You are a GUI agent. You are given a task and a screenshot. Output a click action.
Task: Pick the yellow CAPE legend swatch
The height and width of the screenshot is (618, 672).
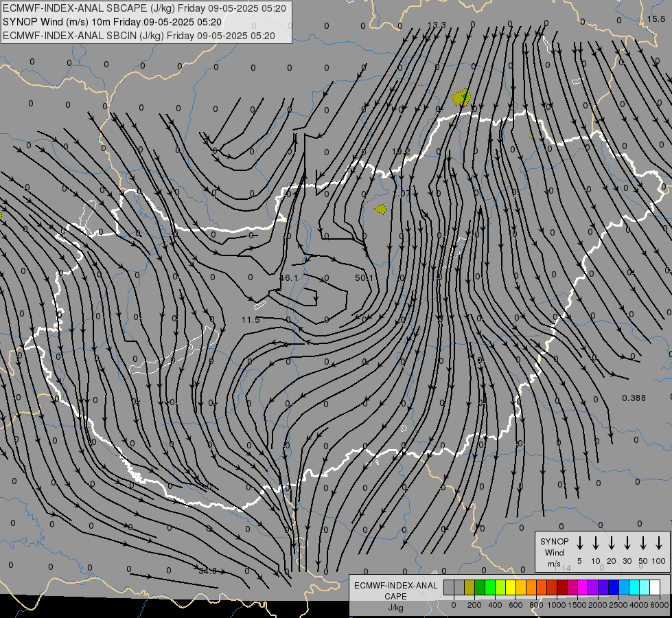tap(511, 587)
